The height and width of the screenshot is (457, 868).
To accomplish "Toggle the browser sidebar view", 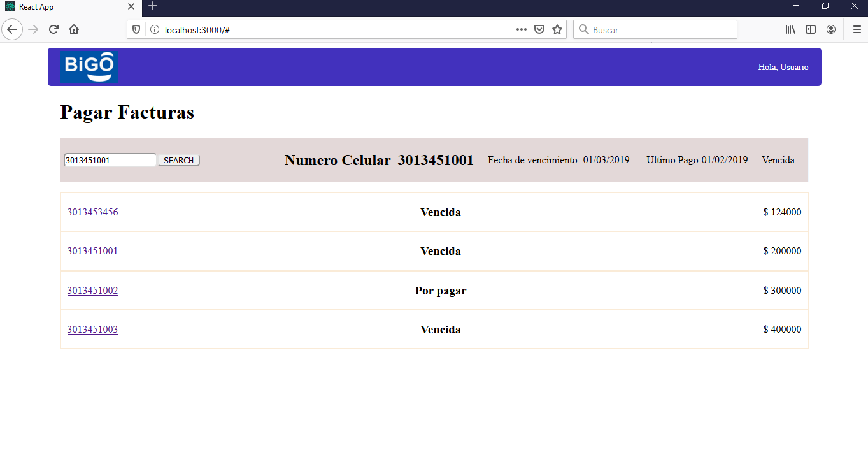I will (811, 29).
